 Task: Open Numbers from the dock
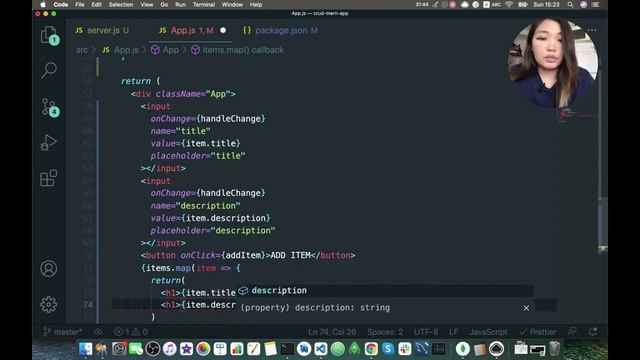pos(237,349)
